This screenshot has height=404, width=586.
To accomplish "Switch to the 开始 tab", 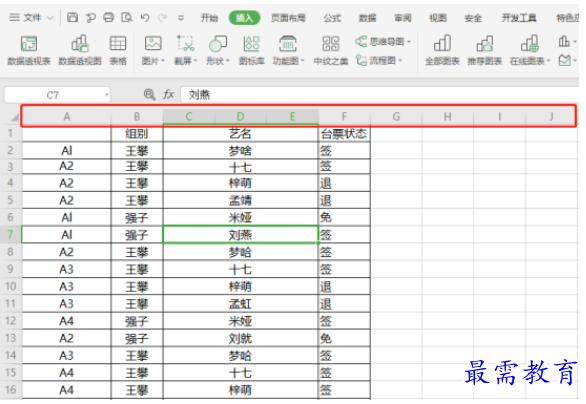I will [209, 18].
